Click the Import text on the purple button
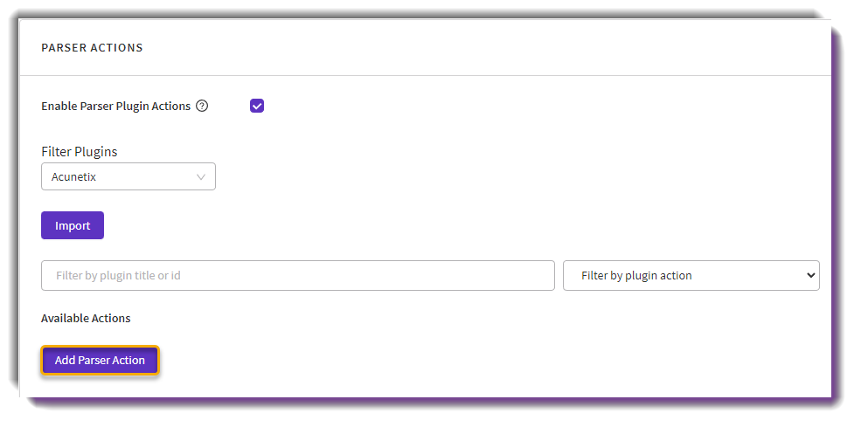 click(73, 225)
